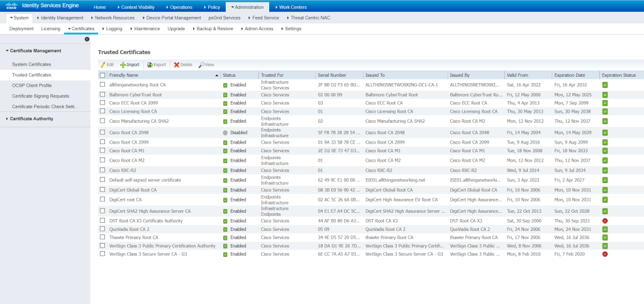Click serial number '2F 8B D2 F3 65 BD...'
Image resolution: width=644 pixels, height=304 pixels.
click(x=339, y=84)
